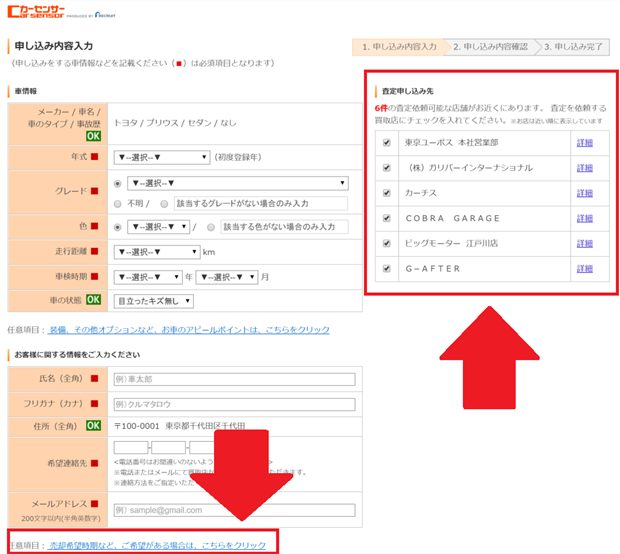The width and height of the screenshot is (620, 554).
Task: Open the 車検時期 month dropdown
Action: (x=227, y=277)
